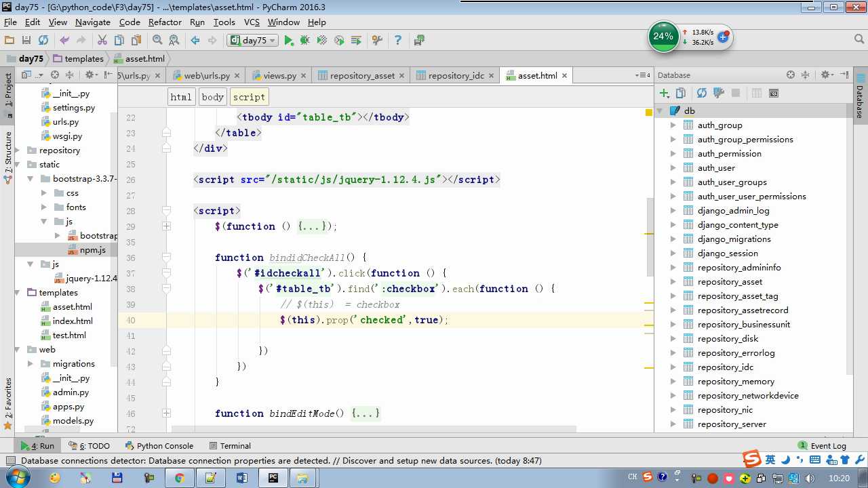Viewport: 868px width, 488px height.
Task: Unfold the bindEditMode function at line 46
Action: click(x=166, y=413)
